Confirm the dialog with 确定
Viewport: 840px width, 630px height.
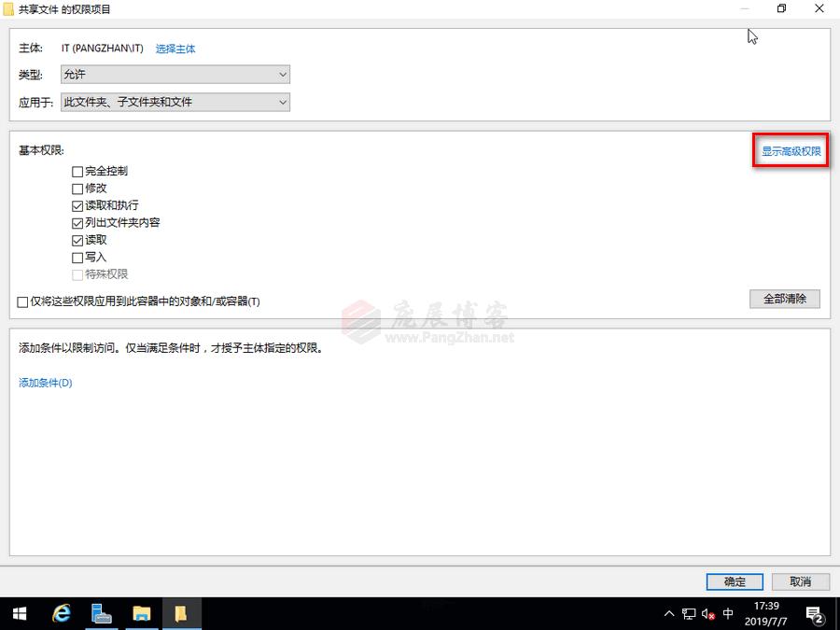[734, 581]
